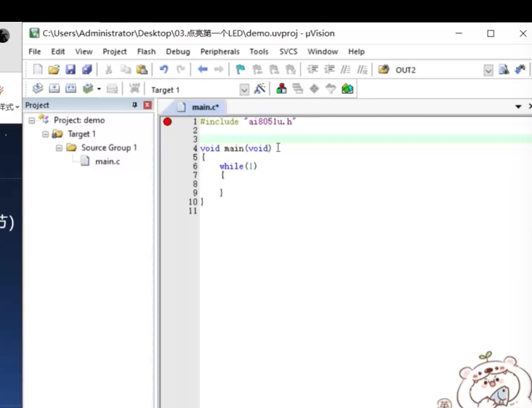The image size is (532, 408).
Task: Comment out the selection icon
Action: (345, 70)
